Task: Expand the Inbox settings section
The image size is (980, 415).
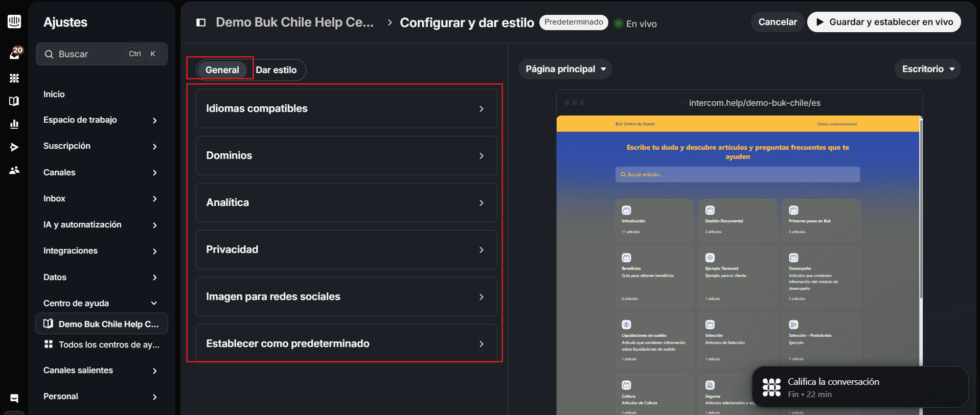Action: [101, 199]
